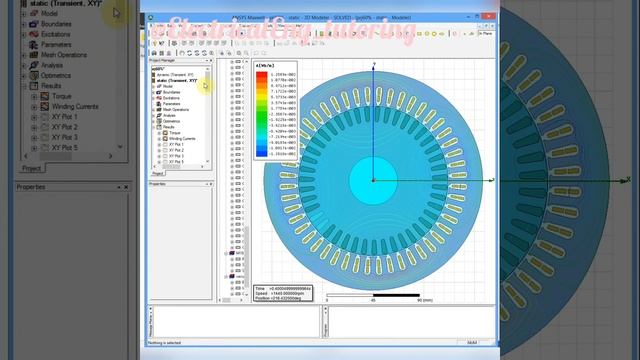The height and width of the screenshot is (360, 640).
Task: Click the dark blue bottom legend band
Action: coord(262,153)
